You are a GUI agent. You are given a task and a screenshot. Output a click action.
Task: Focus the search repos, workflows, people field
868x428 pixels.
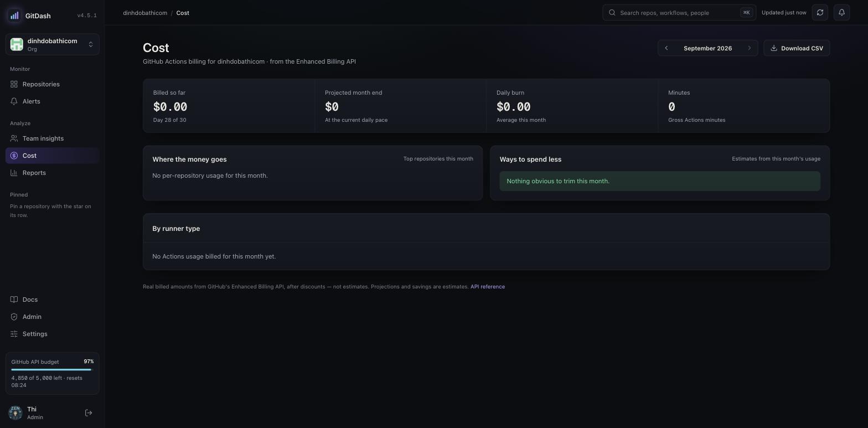coord(679,13)
